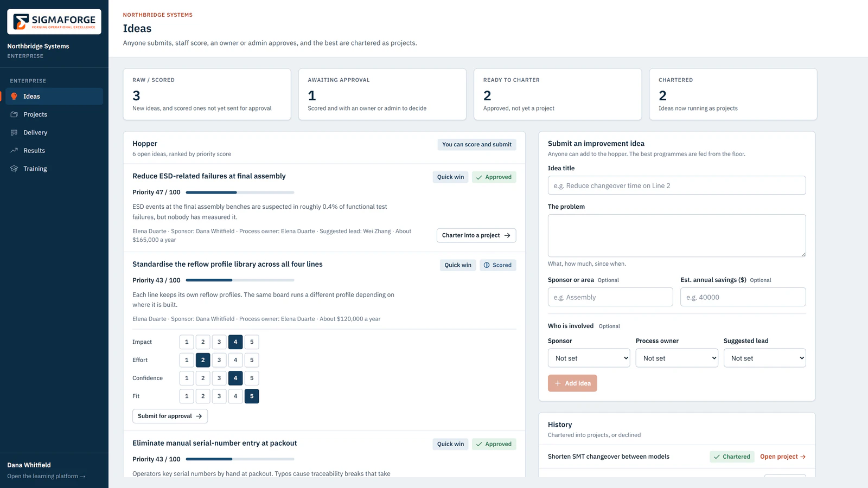Click the Awaiting Approval summary card
Screen dimensions: 868x488
tap(382, 94)
